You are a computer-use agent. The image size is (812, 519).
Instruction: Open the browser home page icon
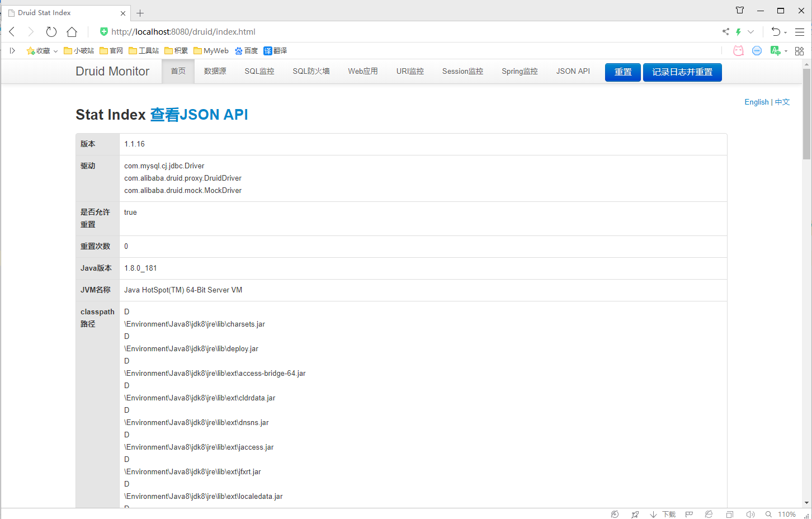coord(72,32)
